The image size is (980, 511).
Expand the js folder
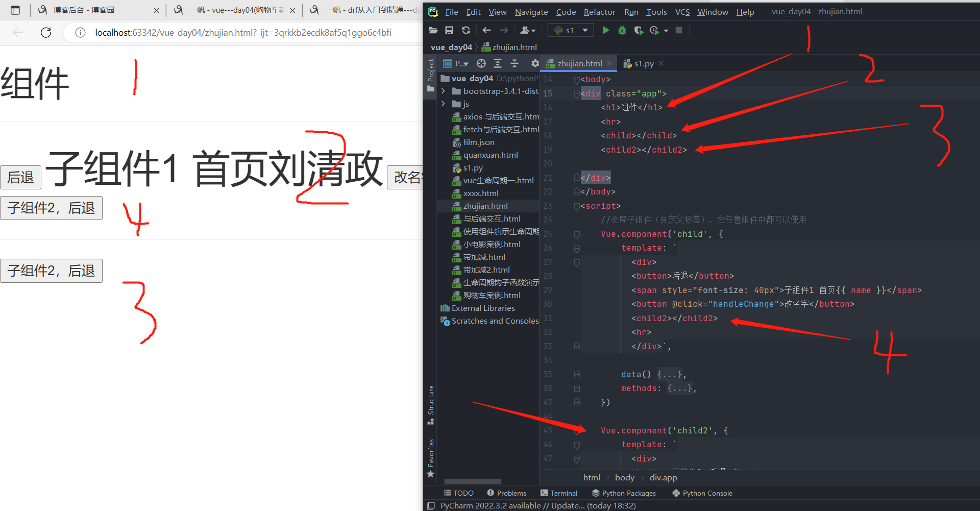click(443, 104)
